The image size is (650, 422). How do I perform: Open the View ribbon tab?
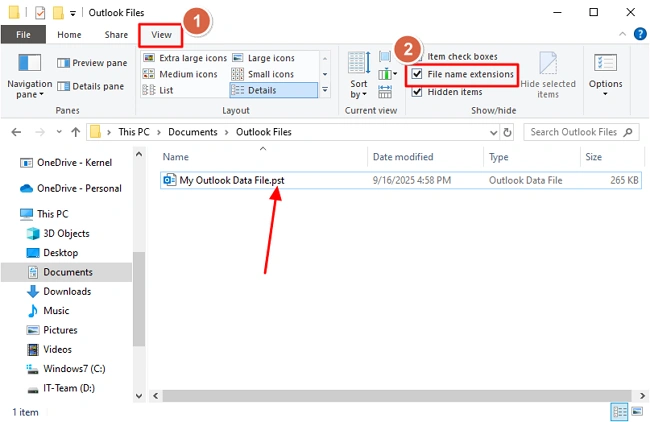(x=161, y=35)
